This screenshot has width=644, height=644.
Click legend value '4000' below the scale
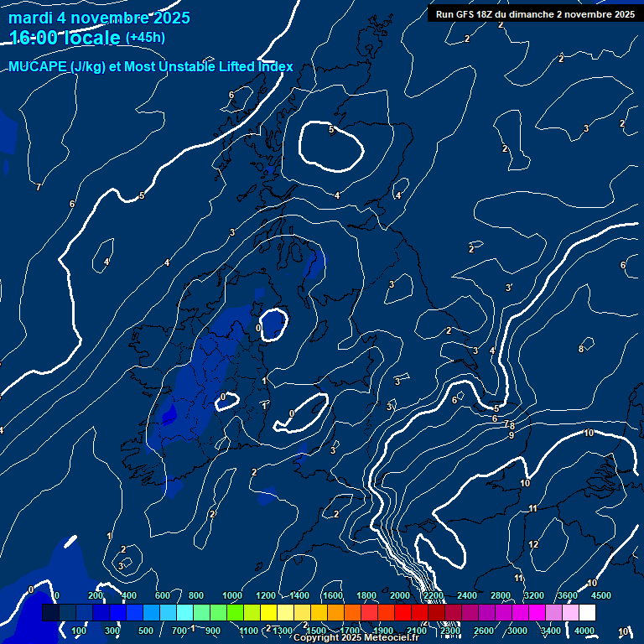[x=584, y=631]
